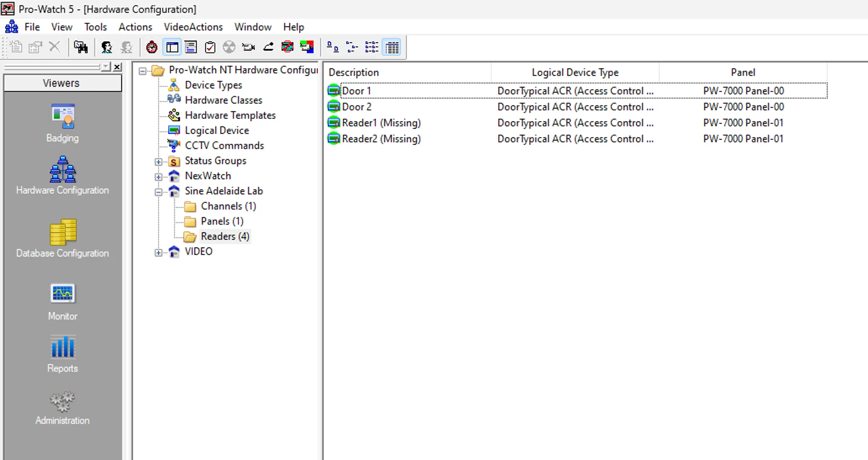The image size is (868, 460).
Task: Open the VideoActions menu
Action: (193, 27)
